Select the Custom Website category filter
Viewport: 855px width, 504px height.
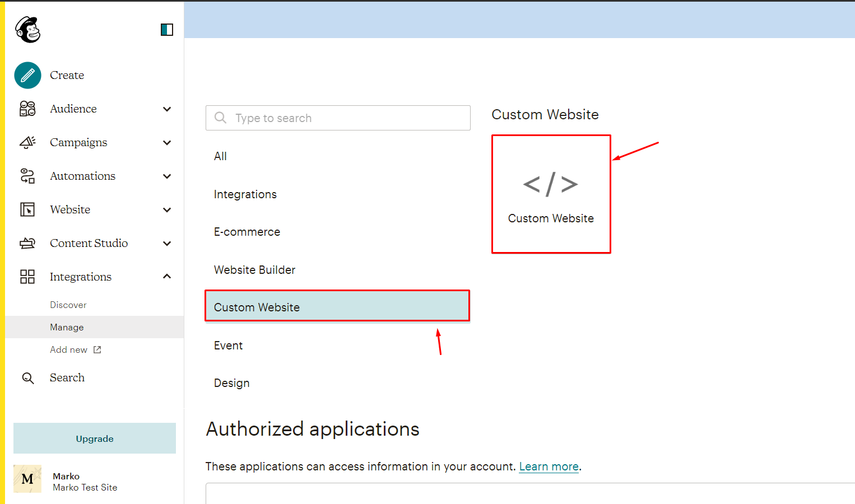[337, 306]
